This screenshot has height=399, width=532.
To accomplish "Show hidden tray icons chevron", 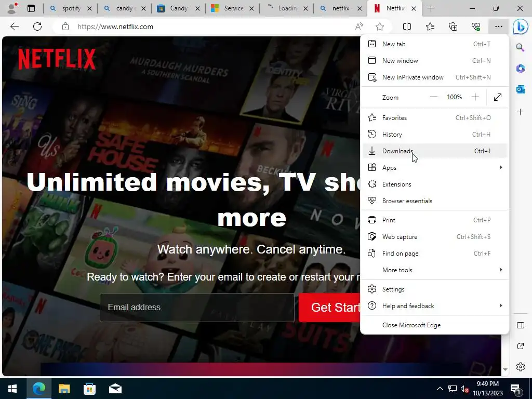I will tap(440, 389).
